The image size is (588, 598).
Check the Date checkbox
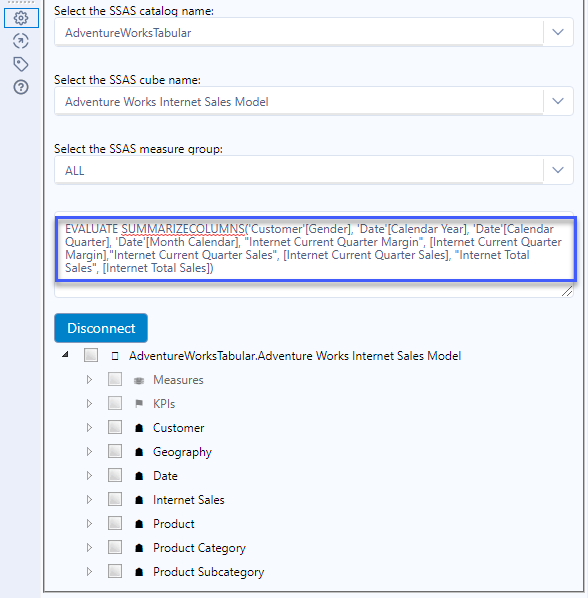click(115, 475)
